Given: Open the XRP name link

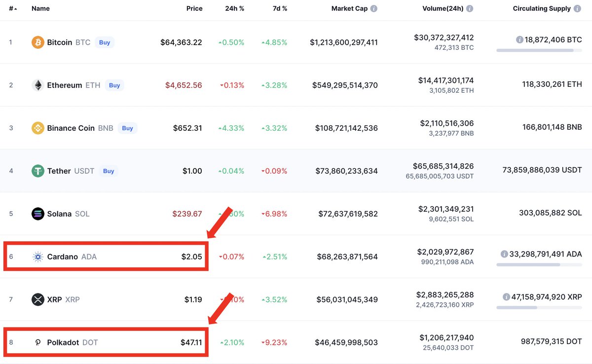Looking at the screenshot, I should (x=54, y=299).
